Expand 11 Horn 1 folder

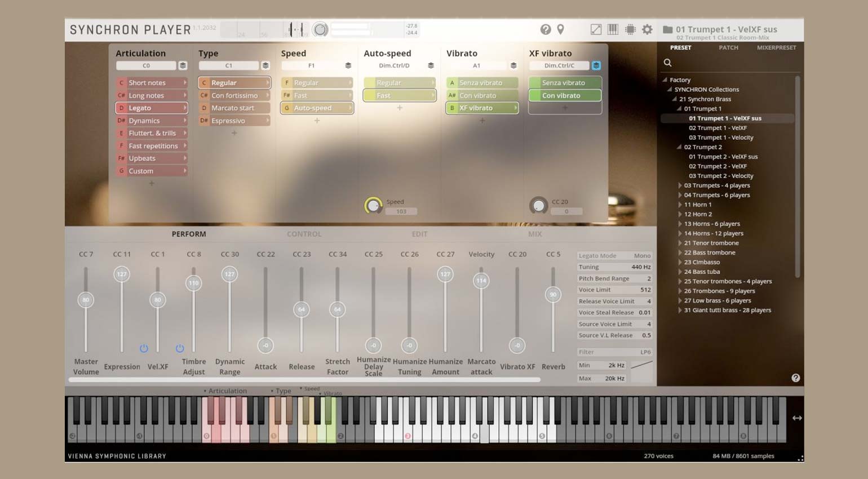(680, 205)
